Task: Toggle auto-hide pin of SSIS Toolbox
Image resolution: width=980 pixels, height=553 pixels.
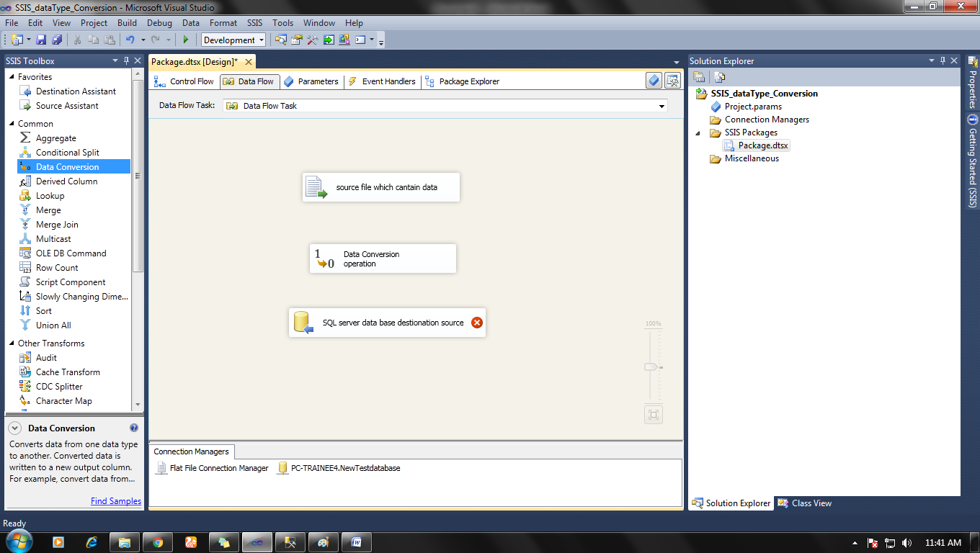Action: [127, 60]
